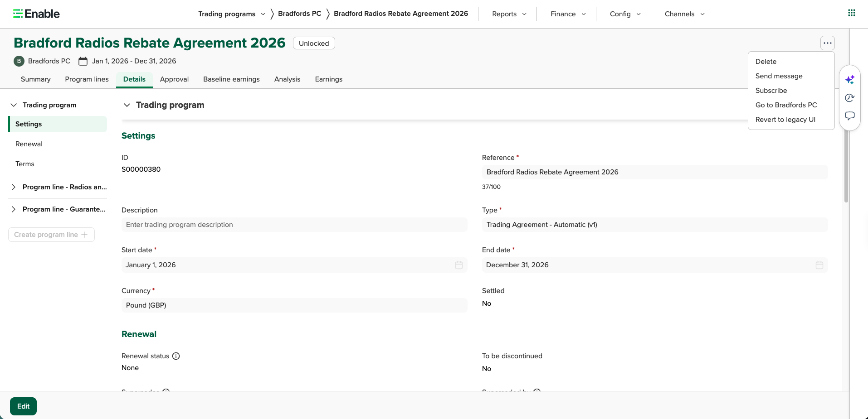868x419 pixels.
Task: Click the End date field
Action: pos(655,265)
